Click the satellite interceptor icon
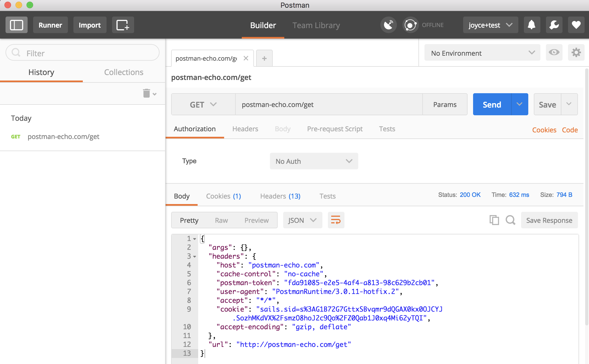Viewport: 589px width, 364px height. click(388, 25)
